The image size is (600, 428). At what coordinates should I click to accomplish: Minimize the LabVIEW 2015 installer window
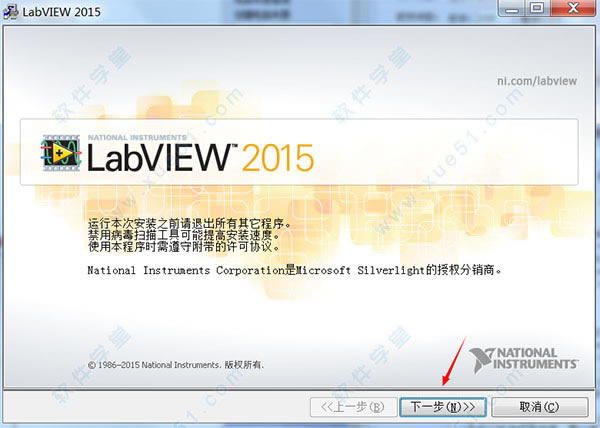[512, 8]
